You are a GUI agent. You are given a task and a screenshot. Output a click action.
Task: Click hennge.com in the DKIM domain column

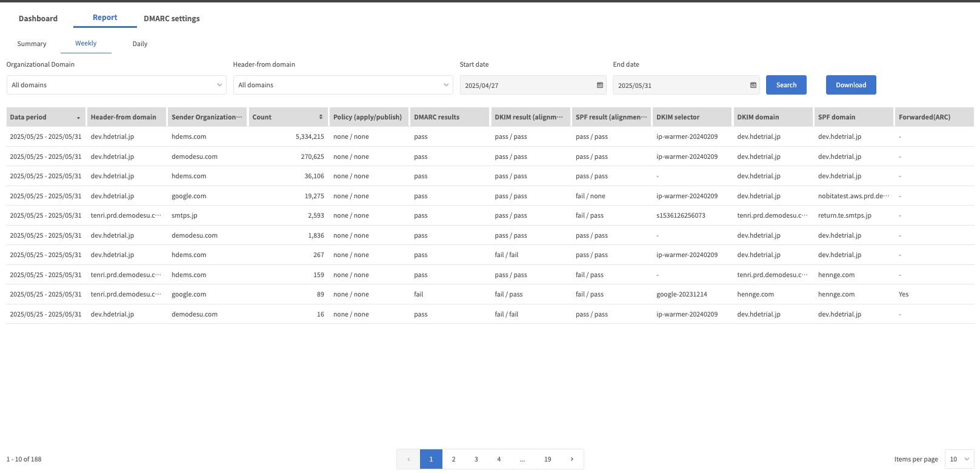(x=755, y=295)
